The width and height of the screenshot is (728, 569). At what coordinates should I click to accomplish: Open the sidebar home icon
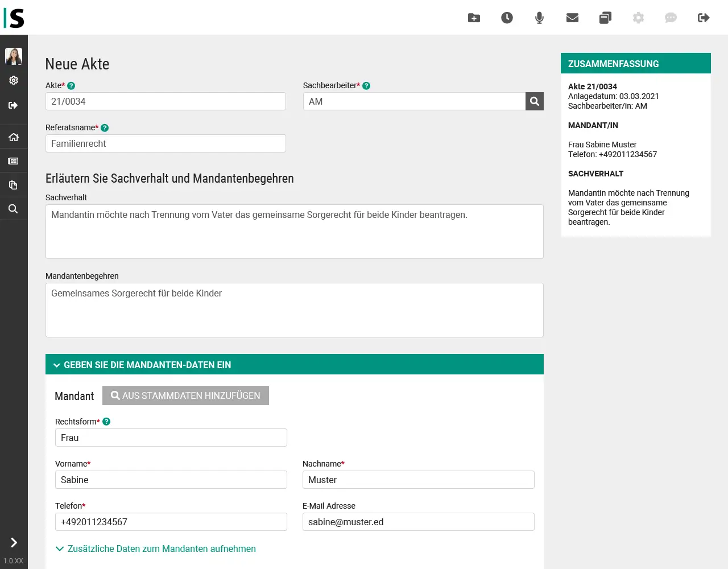coord(14,137)
